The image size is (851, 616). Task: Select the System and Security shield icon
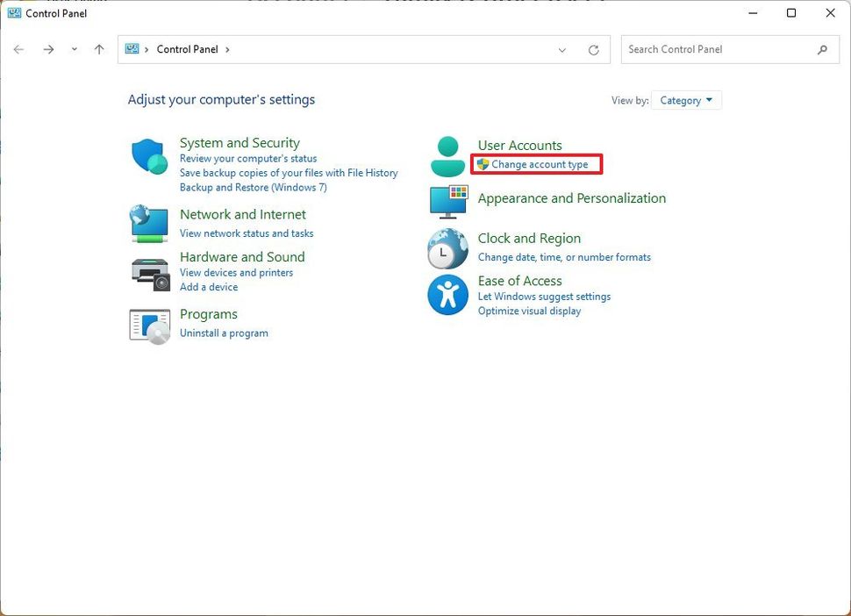148,155
